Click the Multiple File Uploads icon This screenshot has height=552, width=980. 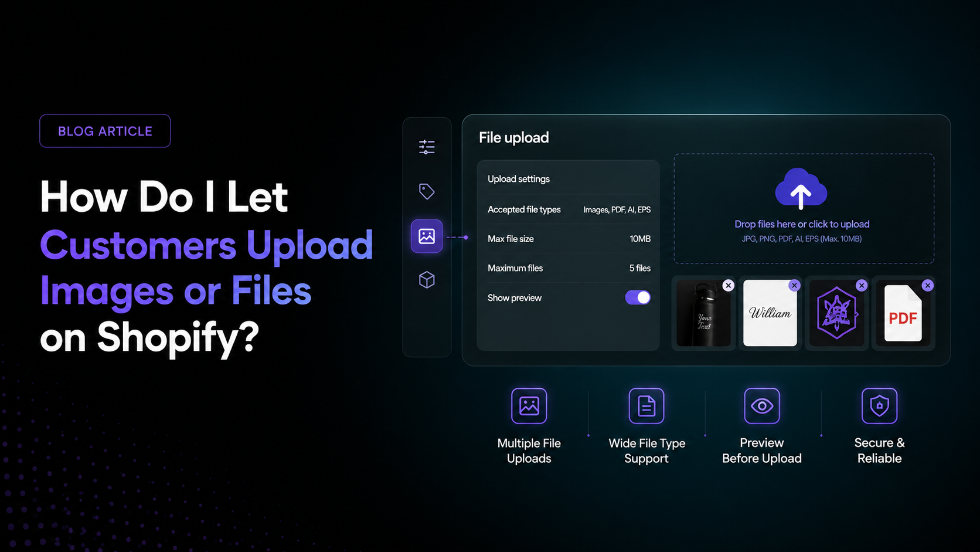point(529,405)
